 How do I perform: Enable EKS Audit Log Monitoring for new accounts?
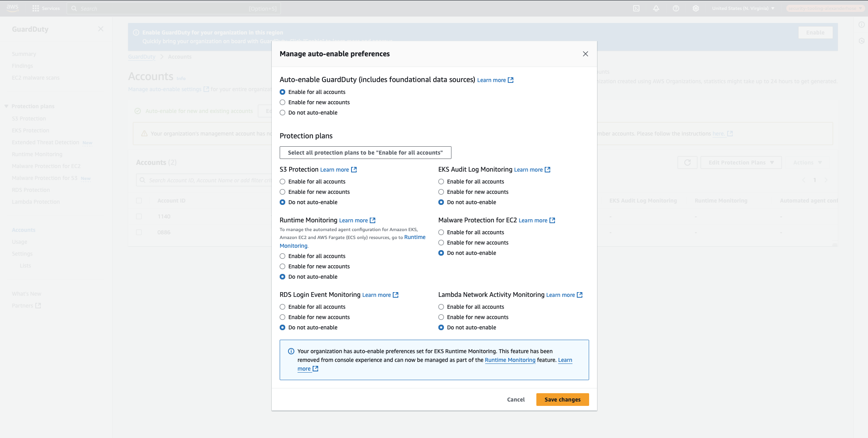tap(441, 192)
